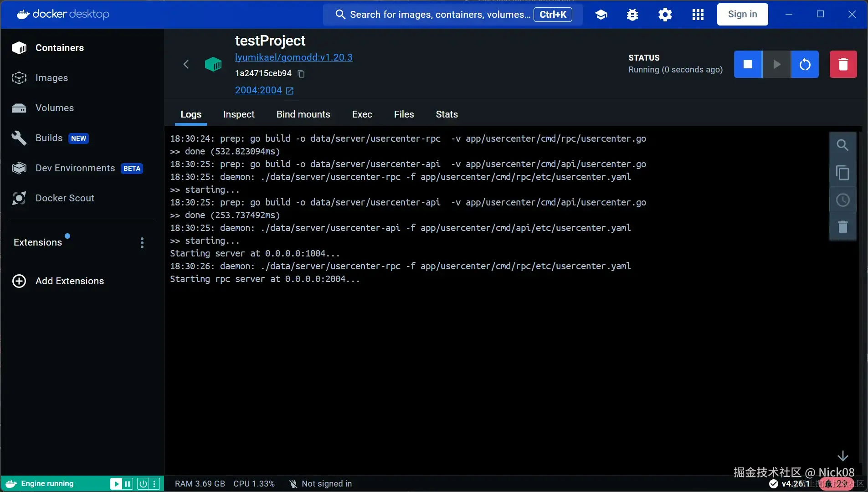Click the Add Extensions plus icon

(19, 281)
